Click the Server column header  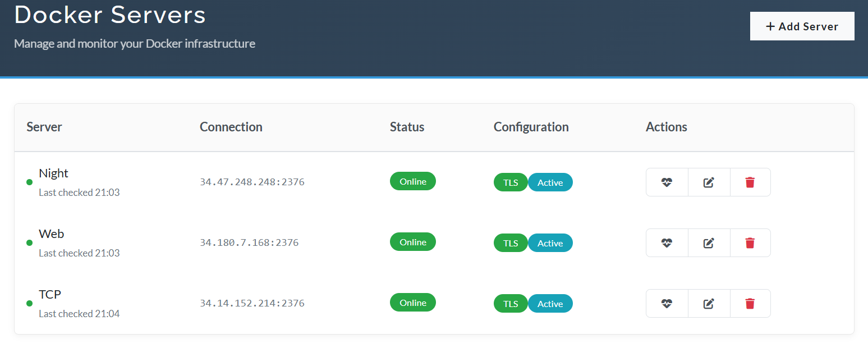pos(44,127)
